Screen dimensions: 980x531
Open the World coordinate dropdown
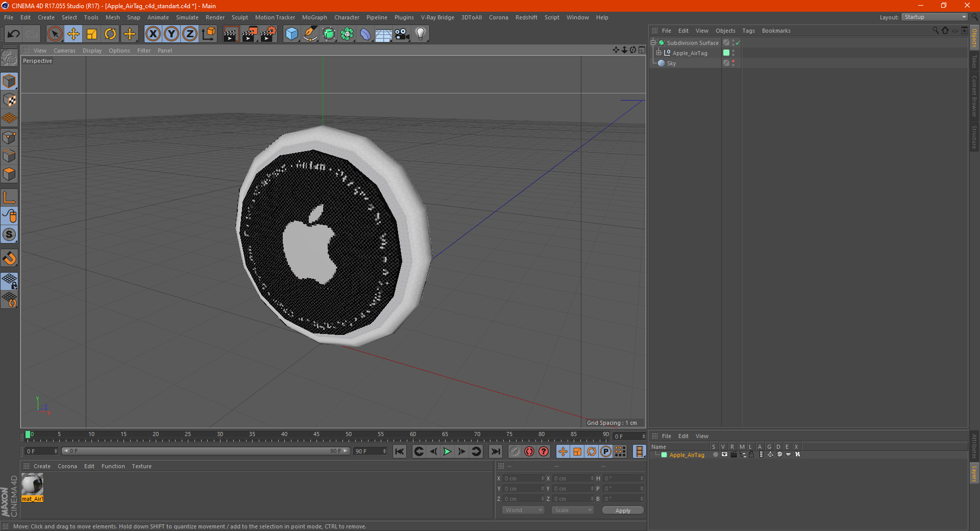coord(523,510)
